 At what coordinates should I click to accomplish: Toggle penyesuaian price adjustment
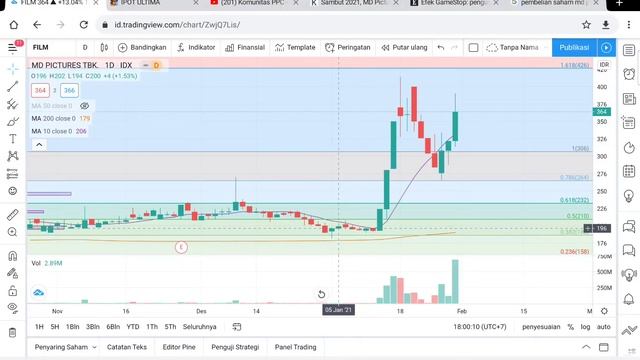541,327
